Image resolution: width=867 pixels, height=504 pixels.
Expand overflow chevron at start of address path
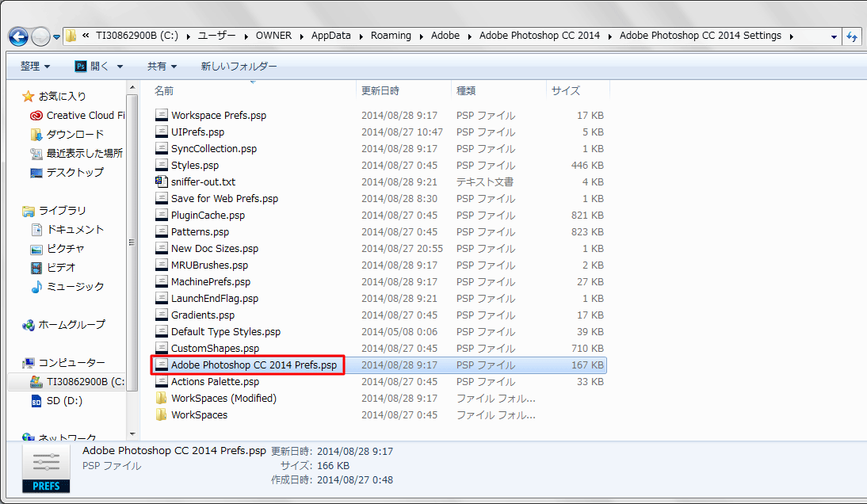pos(86,36)
